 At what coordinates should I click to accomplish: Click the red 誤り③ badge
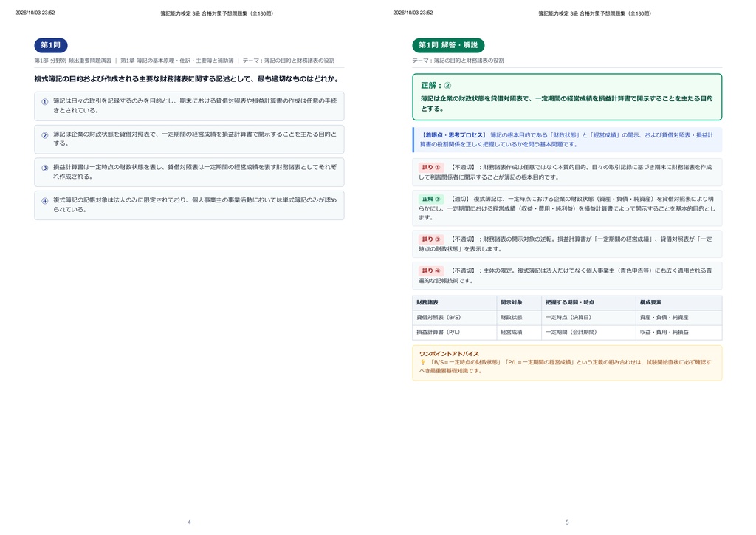click(431, 239)
